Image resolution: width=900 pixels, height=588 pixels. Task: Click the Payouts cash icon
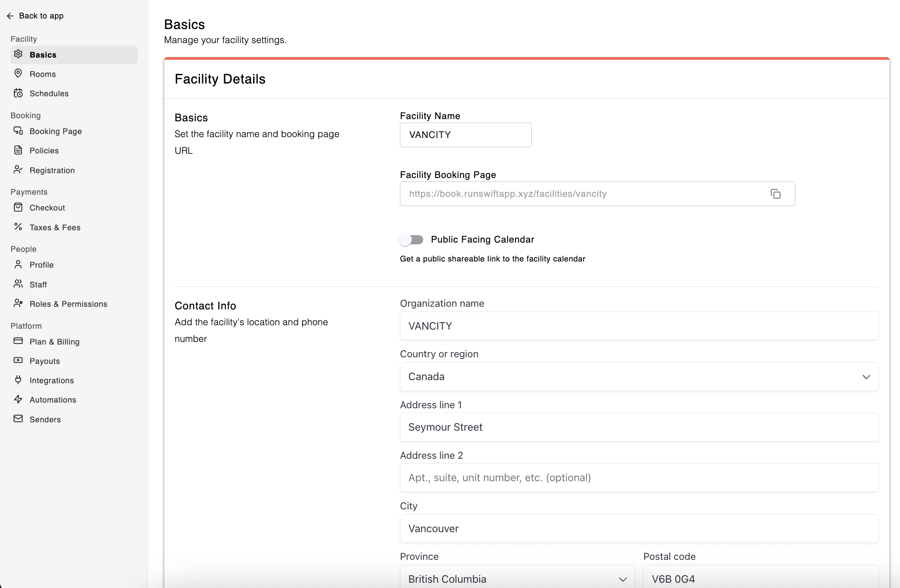coord(18,360)
